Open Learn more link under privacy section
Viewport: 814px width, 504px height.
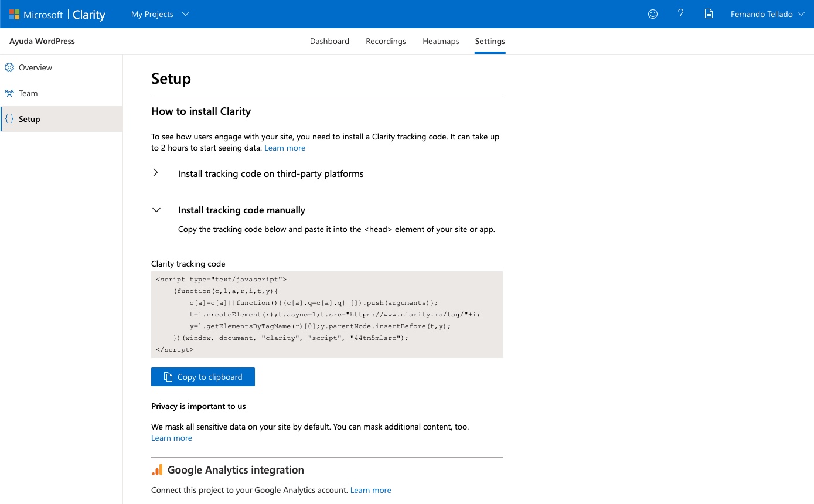click(x=172, y=438)
